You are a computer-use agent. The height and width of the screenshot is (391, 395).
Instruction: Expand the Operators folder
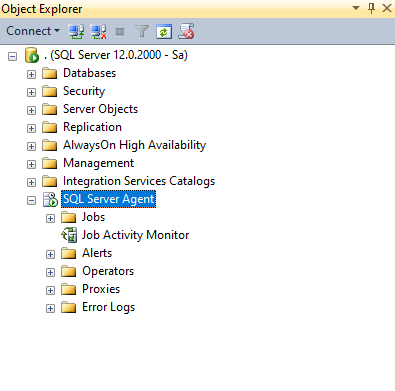click(x=50, y=272)
